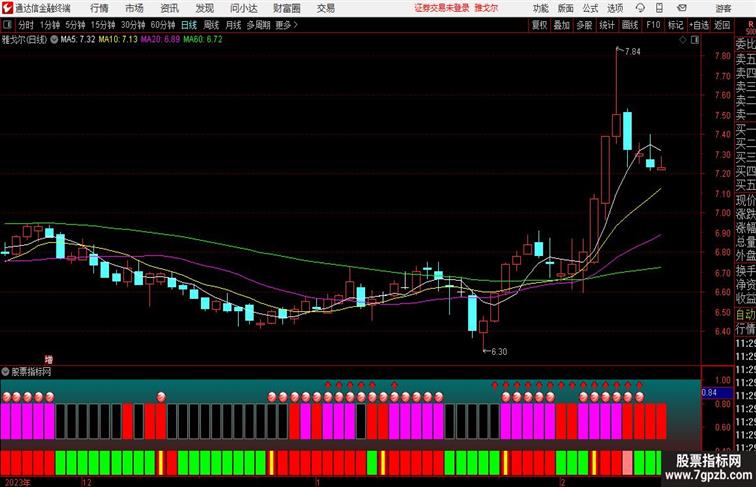Open the 选项 menu

click(x=615, y=8)
